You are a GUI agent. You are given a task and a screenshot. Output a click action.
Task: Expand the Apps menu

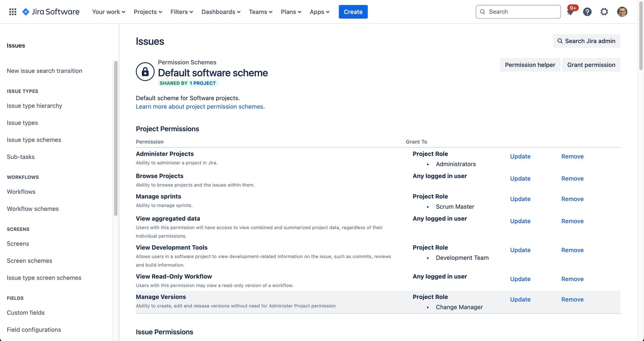click(x=320, y=12)
